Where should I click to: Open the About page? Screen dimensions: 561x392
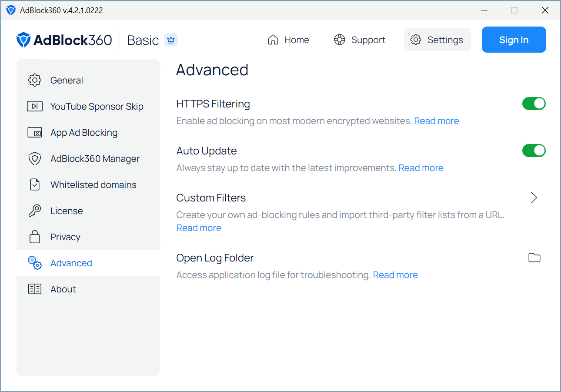[88, 289]
